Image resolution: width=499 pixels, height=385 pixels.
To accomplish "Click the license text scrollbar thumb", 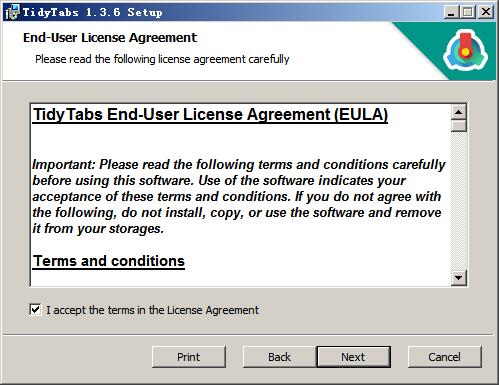I will 459,126.
